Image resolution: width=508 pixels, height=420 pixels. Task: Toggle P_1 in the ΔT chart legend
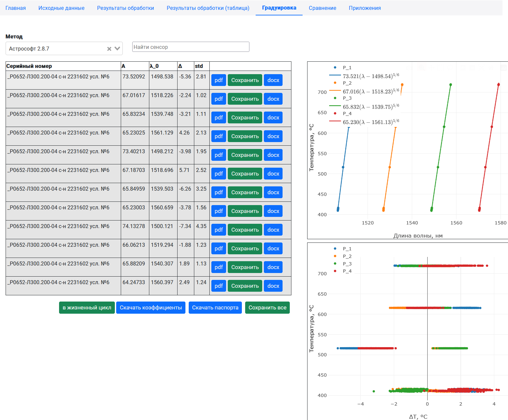click(x=343, y=249)
